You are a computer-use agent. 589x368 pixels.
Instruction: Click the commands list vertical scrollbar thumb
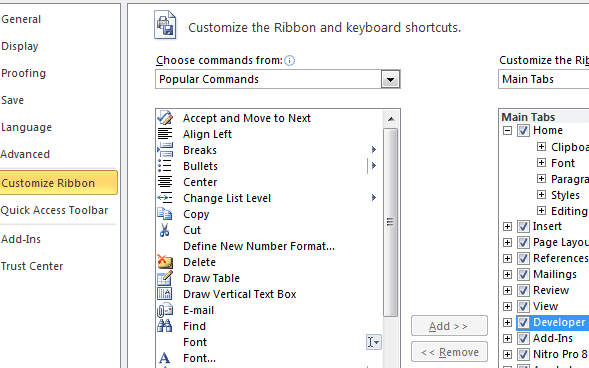pos(390,222)
